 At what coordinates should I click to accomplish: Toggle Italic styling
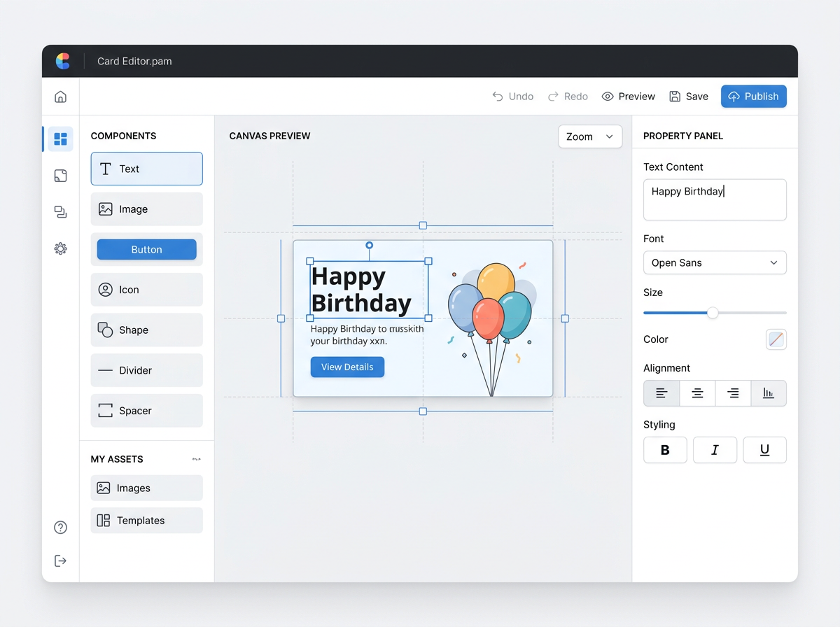pos(715,450)
